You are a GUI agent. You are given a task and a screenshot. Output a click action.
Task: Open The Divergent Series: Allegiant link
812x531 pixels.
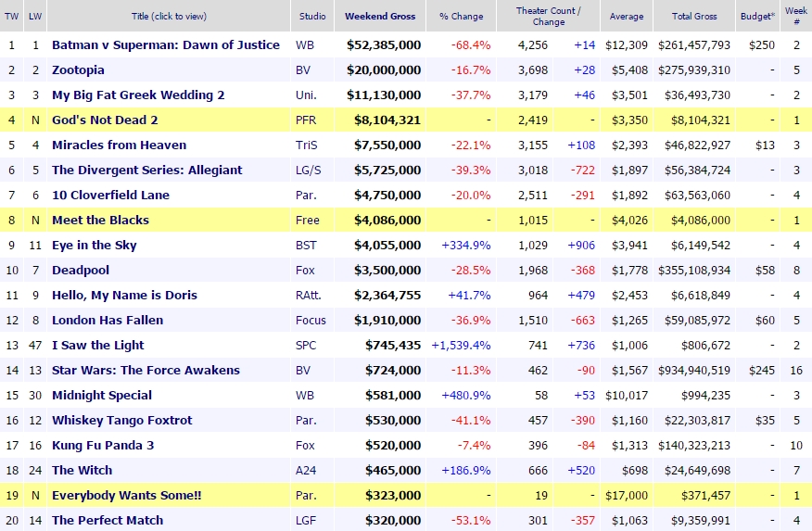click(147, 171)
